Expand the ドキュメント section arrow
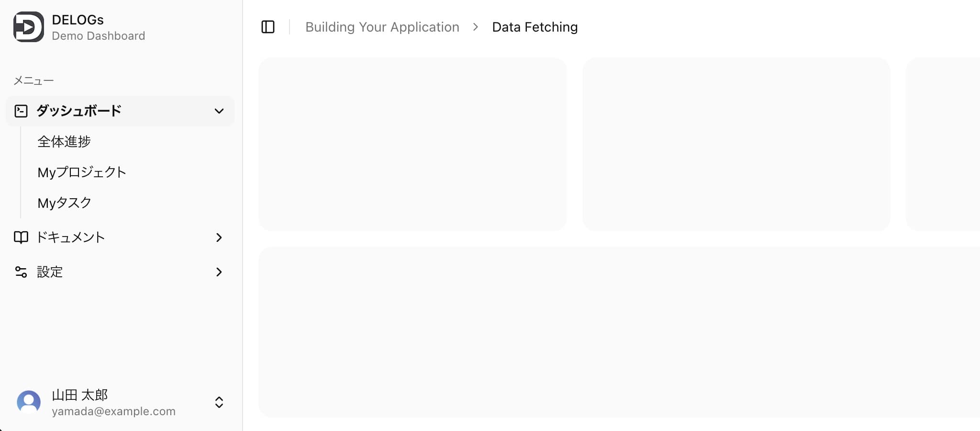980x431 pixels. tap(219, 238)
